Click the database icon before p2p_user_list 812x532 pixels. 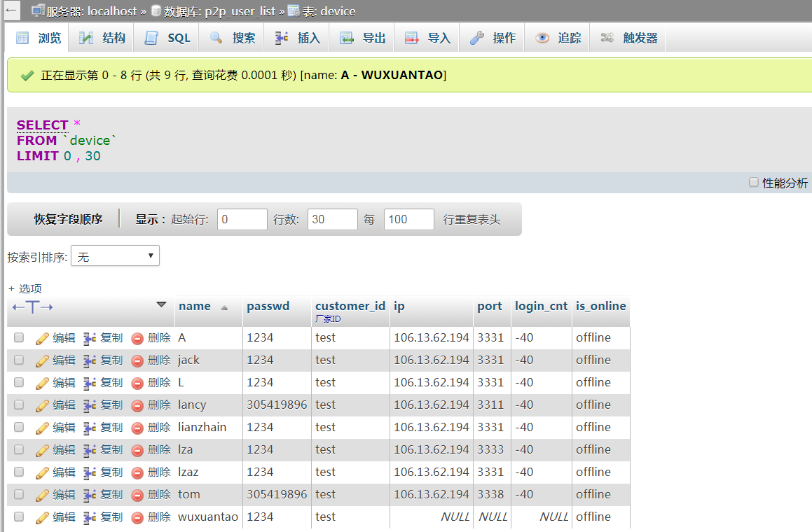click(x=156, y=10)
